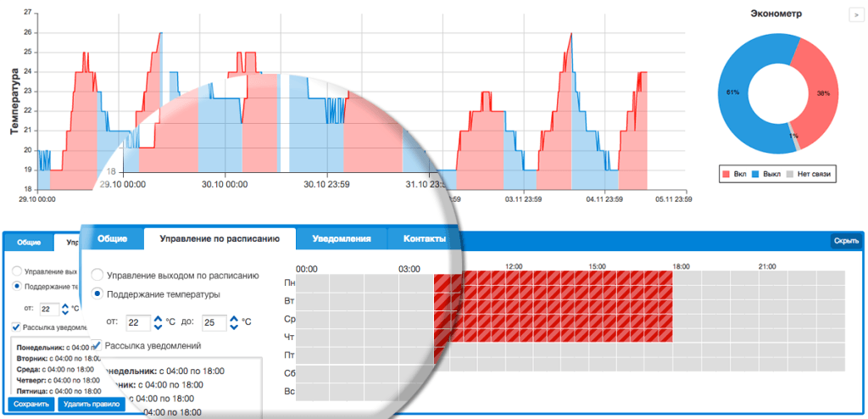Switch to the 'Общие' tab in magnified panel
The height and width of the screenshot is (419, 868).
pyautogui.click(x=112, y=239)
